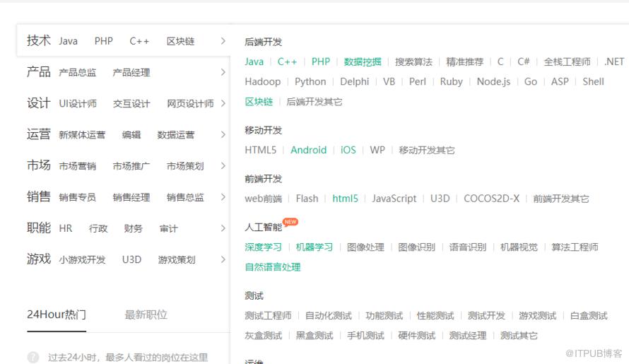Open the 销售 main category
This screenshot has height=364, width=629.
pos(38,196)
